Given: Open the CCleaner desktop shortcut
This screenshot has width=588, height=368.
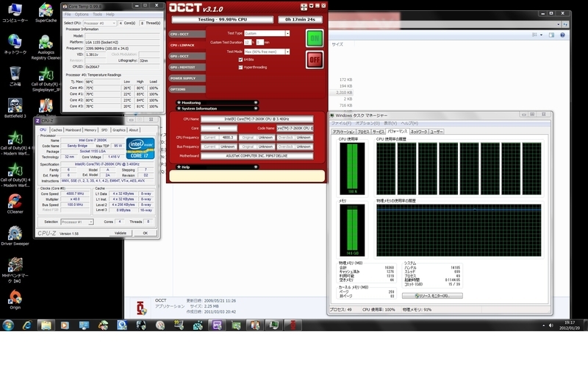Looking at the screenshot, I should point(15,204).
